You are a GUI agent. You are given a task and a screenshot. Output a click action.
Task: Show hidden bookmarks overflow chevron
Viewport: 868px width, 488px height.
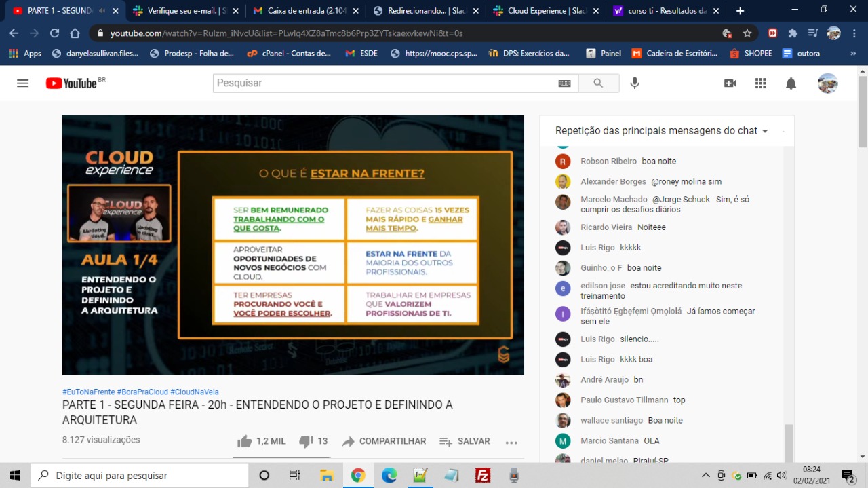click(x=852, y=53)
